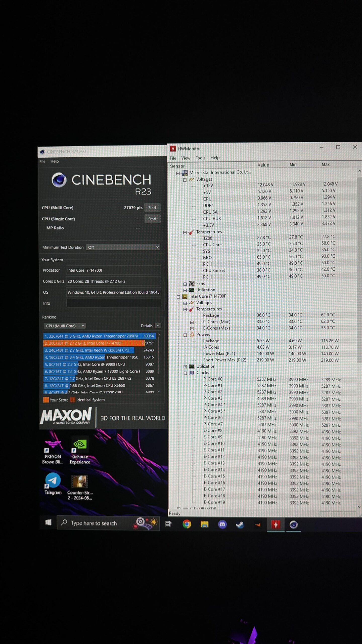Viewport: 362px width, 644px height.
Task: Open Discord from the taskbar
Action: coord(222,525)
